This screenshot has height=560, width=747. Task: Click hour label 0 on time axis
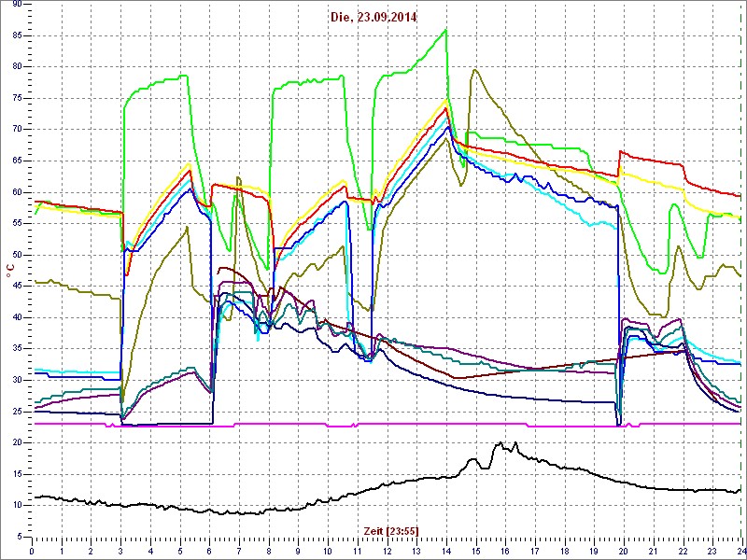(x=32, y=552)
